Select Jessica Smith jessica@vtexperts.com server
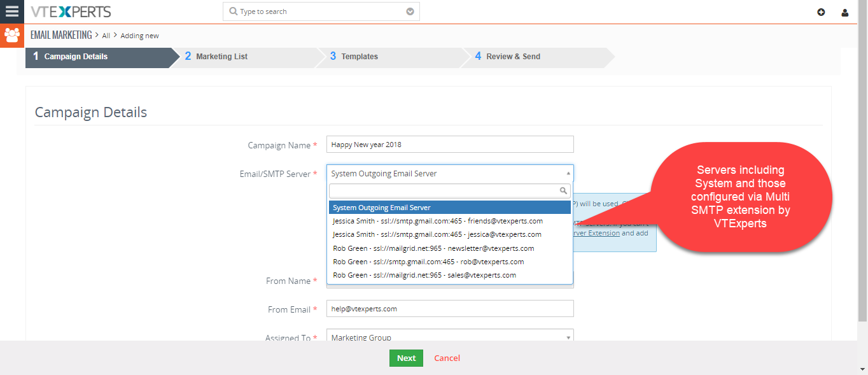The width and height of the screenshot is (868, 375). [450, 234]
